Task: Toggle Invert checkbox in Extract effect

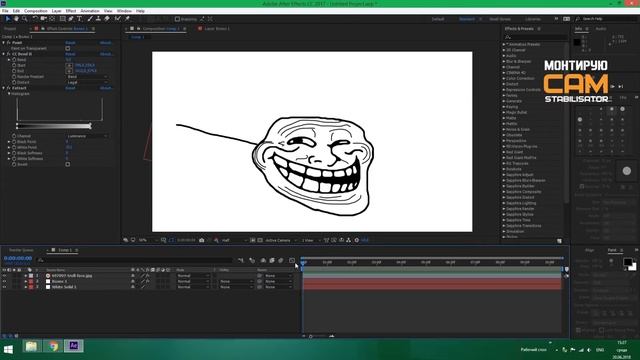Action: click(x=68, y=164)
